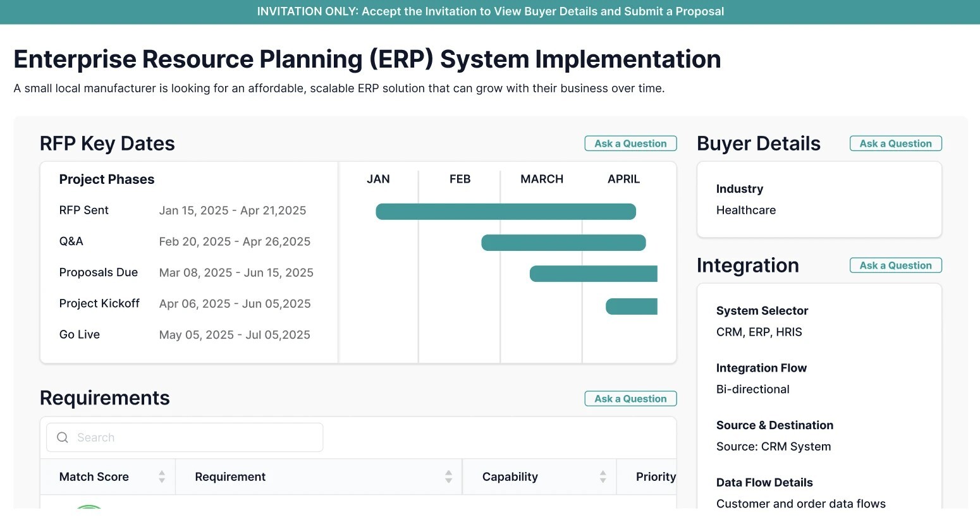Click the ERP System Implementation page title
This screenshot has height=522, width=980.
(367, 59)
